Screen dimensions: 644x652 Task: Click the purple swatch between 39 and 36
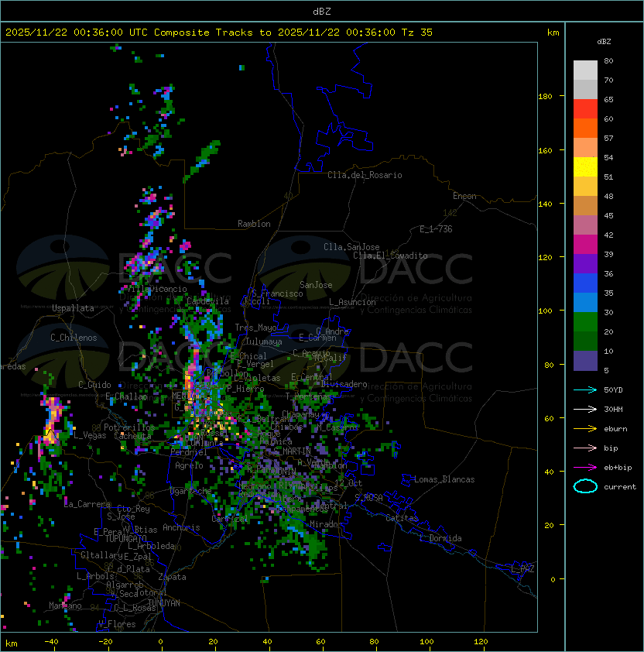(585, 263)
